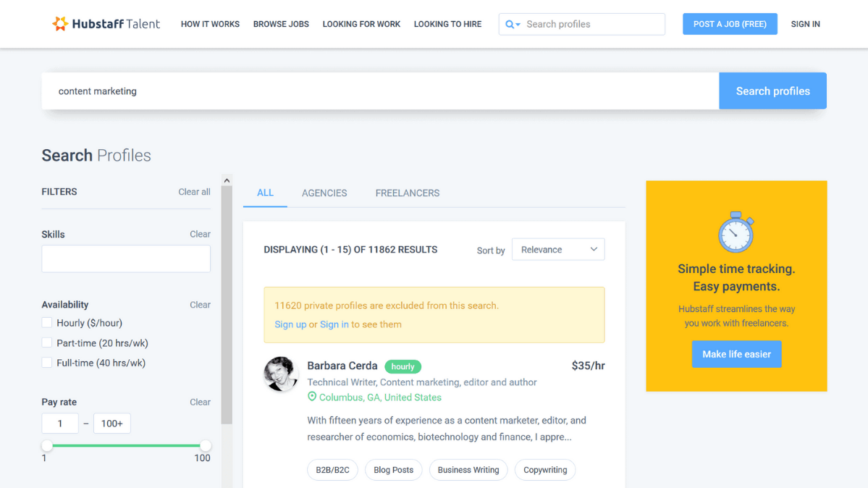This screenshot has width=868, height=488.
Task: Click the Make life easier button
Action: [736, 354]
